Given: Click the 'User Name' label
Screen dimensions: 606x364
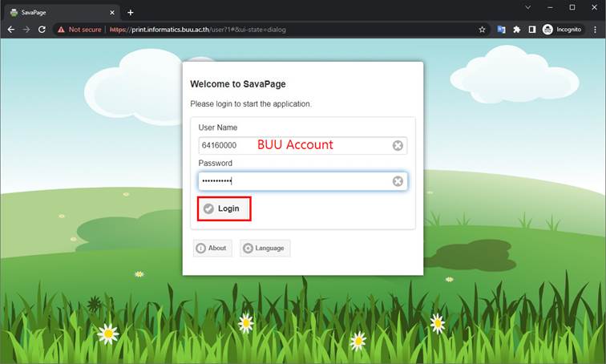Looking at the screenshot, I should [x=217, y=127].
